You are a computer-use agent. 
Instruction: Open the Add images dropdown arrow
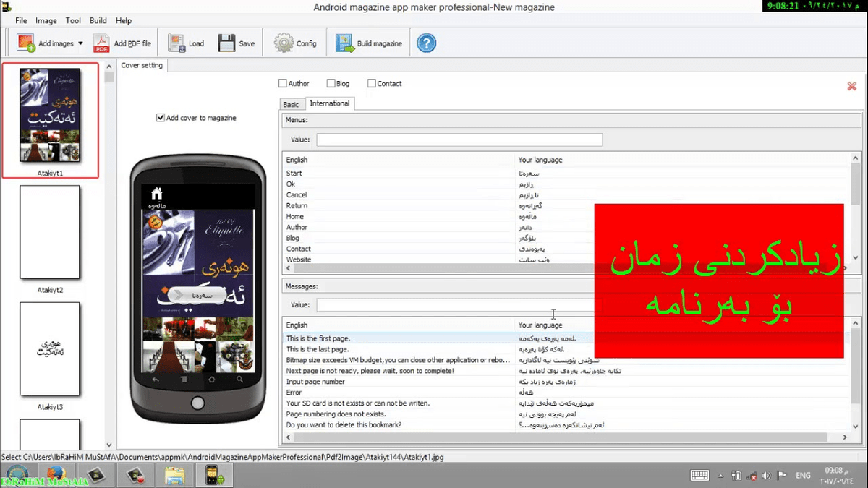(81, 43)
